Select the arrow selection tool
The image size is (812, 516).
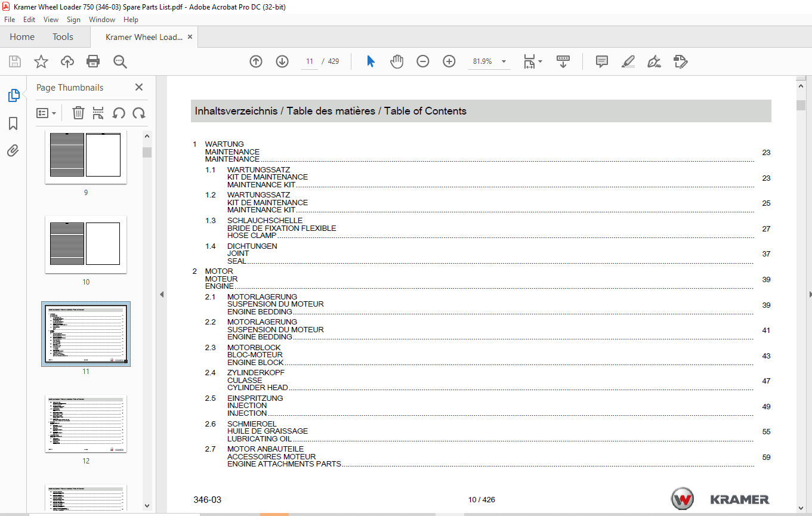click(371, 61)
